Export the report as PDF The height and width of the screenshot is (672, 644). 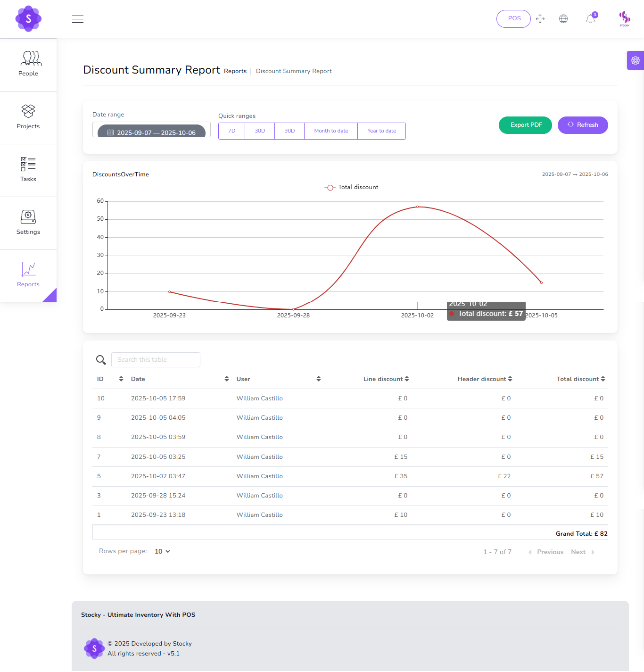click(x=525, y=125)
